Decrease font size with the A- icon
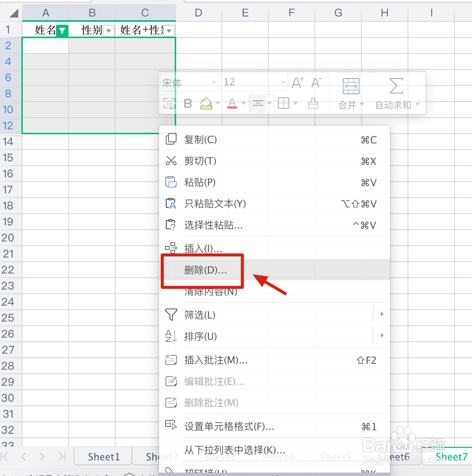Screen dimensions: 472x476 [x=316, y=83]
